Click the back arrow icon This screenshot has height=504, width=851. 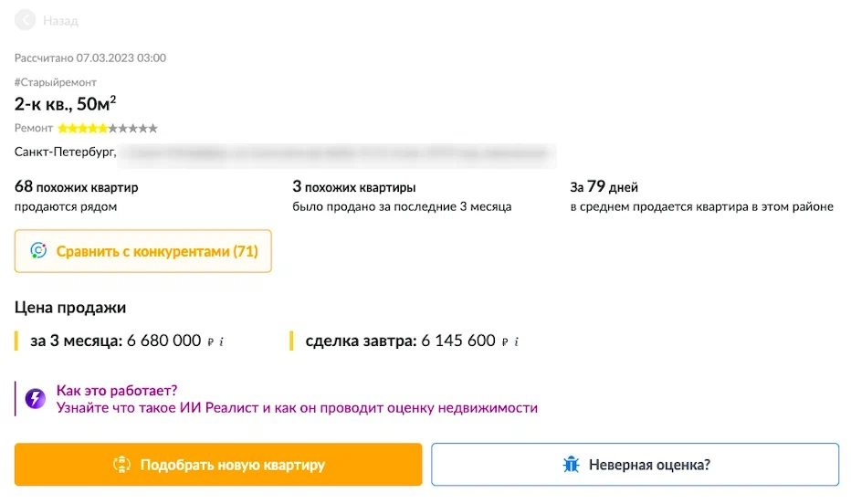point(25,20)
